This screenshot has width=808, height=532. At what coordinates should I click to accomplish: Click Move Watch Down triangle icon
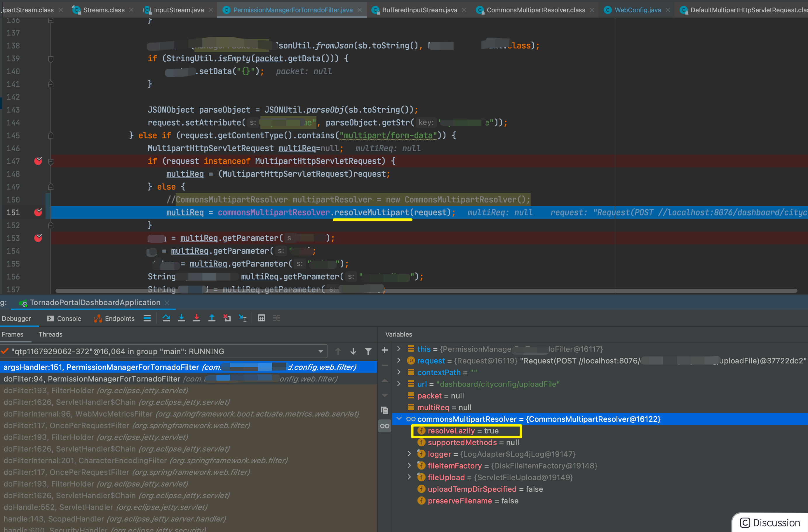point(385,395)
